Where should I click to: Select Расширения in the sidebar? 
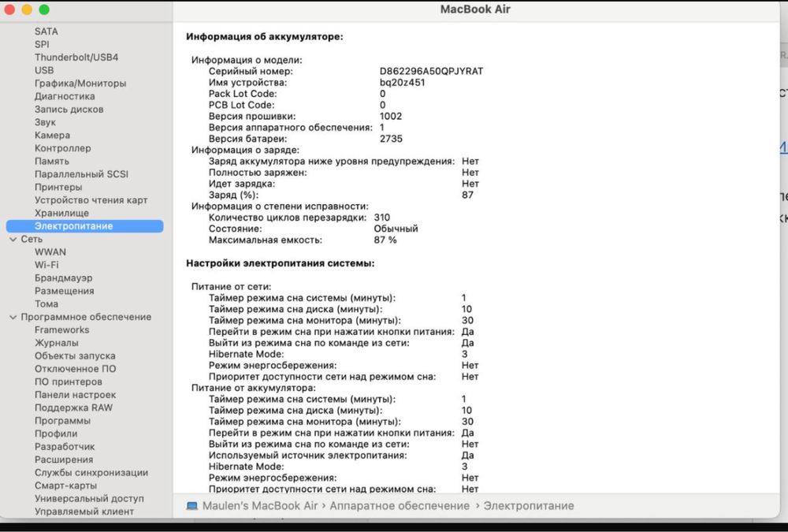tap(64, 460)
